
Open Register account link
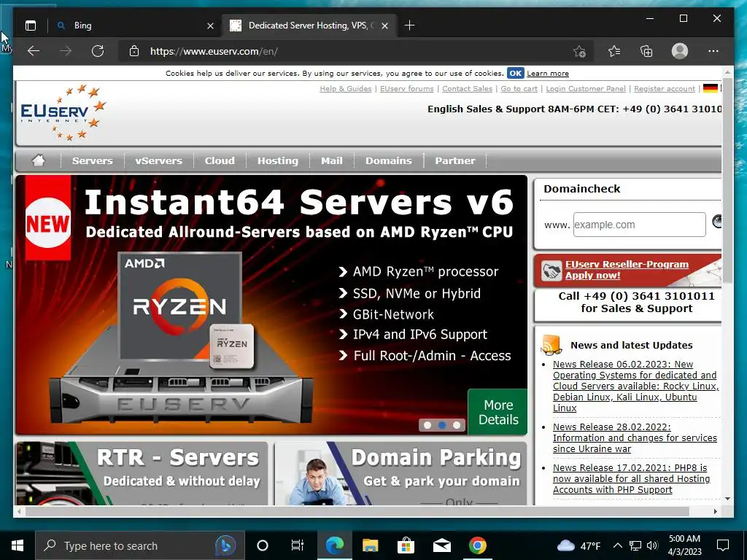point(664,88)
